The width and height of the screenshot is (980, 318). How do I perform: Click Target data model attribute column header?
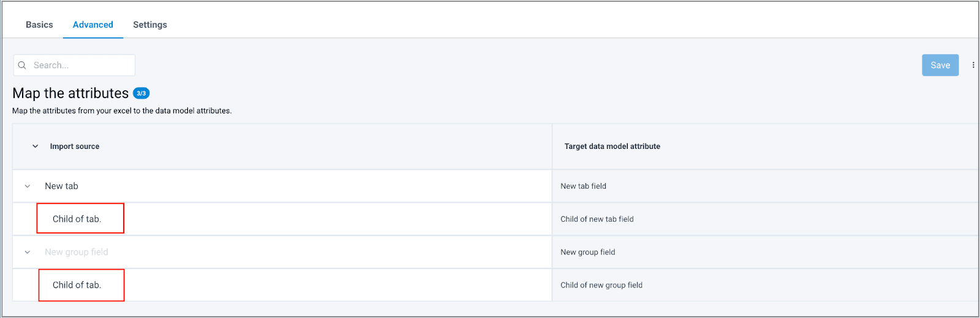coord(612,146)
